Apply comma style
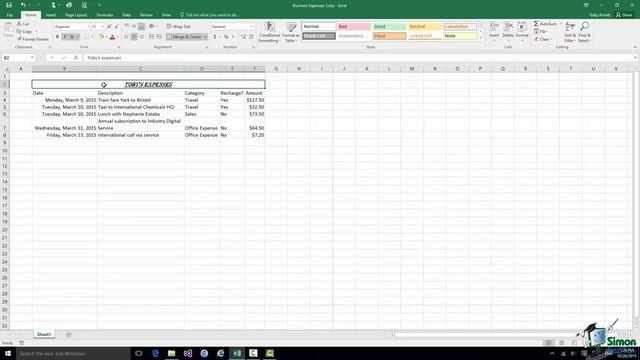640x360 pixels. pyautogui.click(x=233, y=37)
